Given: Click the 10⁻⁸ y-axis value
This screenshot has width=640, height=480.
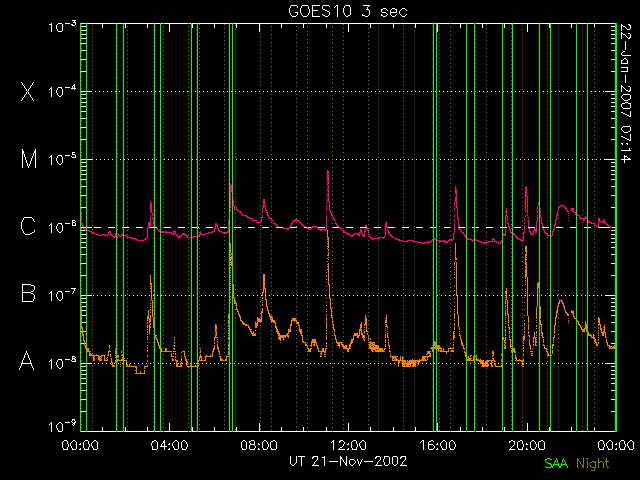Looking at the screenshot, I should tap(62, 362).
